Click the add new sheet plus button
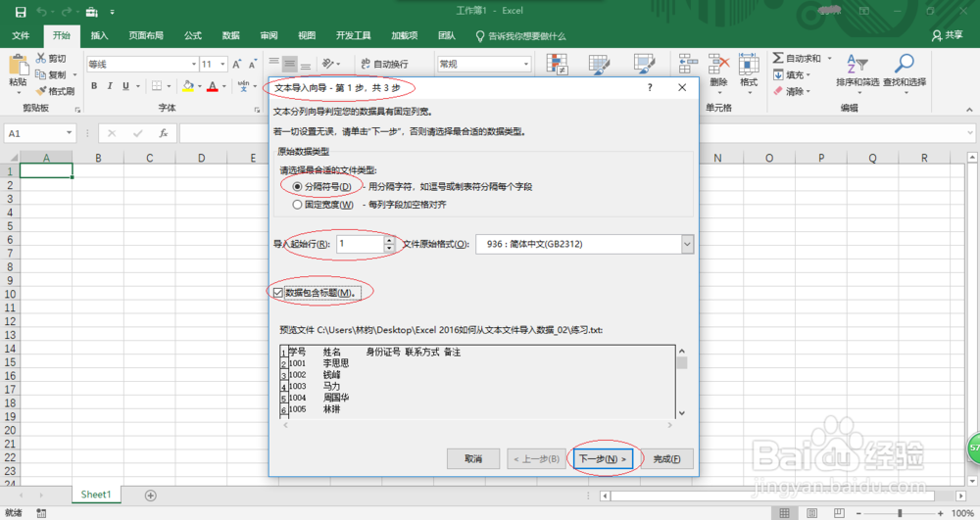 pos(151,496)
